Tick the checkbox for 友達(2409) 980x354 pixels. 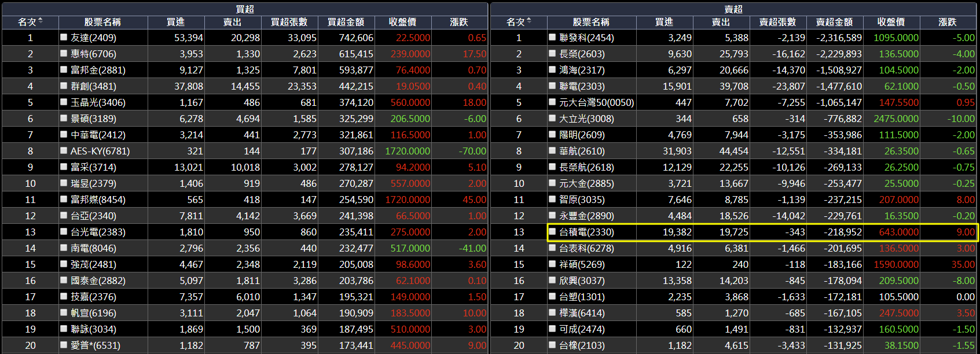click(64, 37)
